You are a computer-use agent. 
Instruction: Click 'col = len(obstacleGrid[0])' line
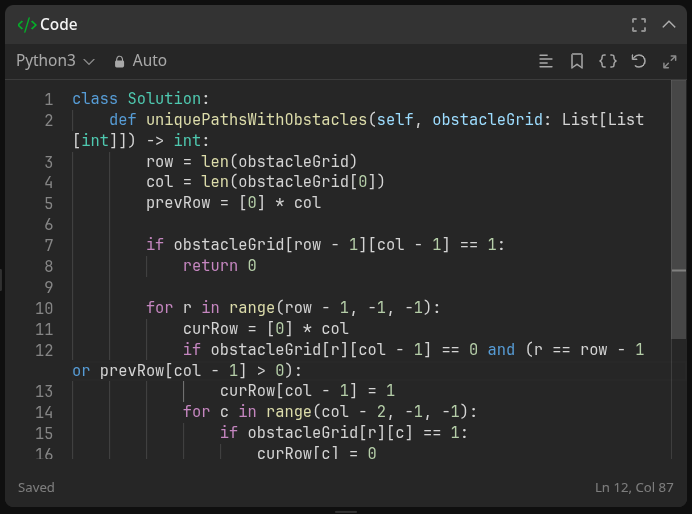[265, 182]
